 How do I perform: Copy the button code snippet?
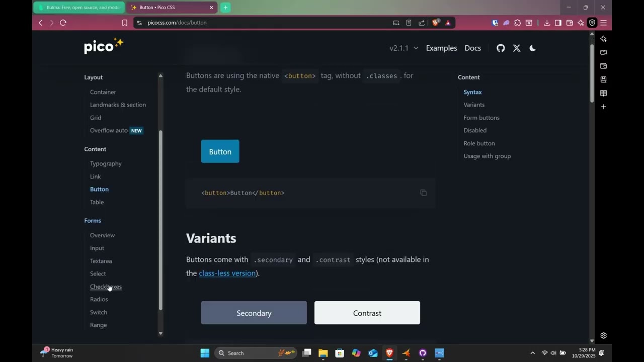424,193
